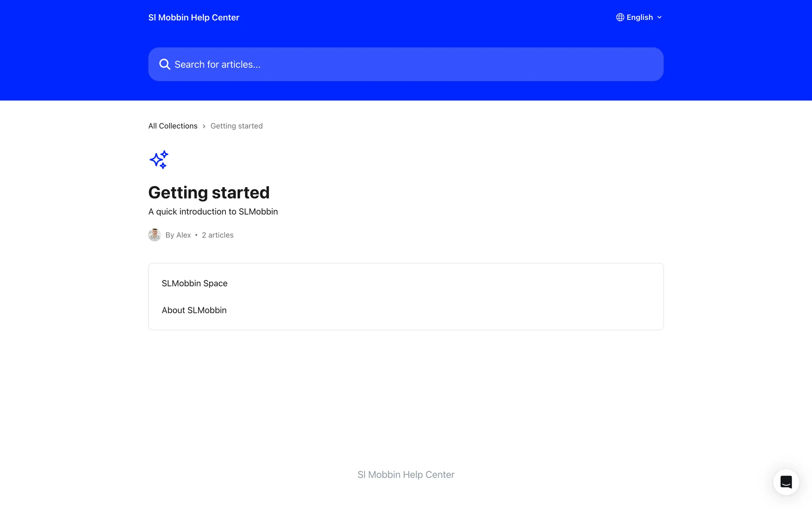Click the By Alex author label
Screen dimensions: 812x508
[x=178, y=235]
